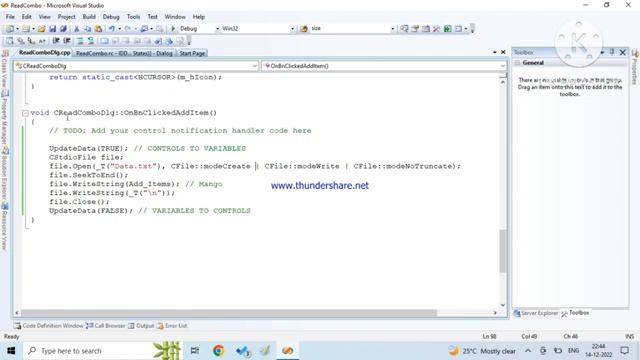Image resolution: width=640 pixels, height=360 pixels.
Task: Start debugging with the green play icon
Action: pyautogui.click(x=173, y=29)
